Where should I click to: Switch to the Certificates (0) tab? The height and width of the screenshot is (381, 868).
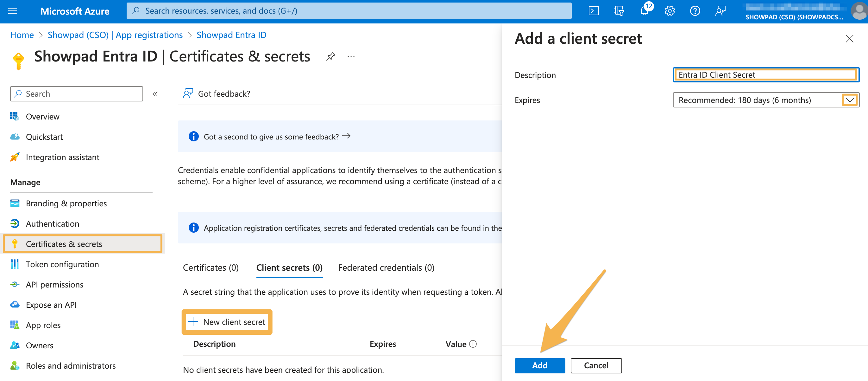211,268
